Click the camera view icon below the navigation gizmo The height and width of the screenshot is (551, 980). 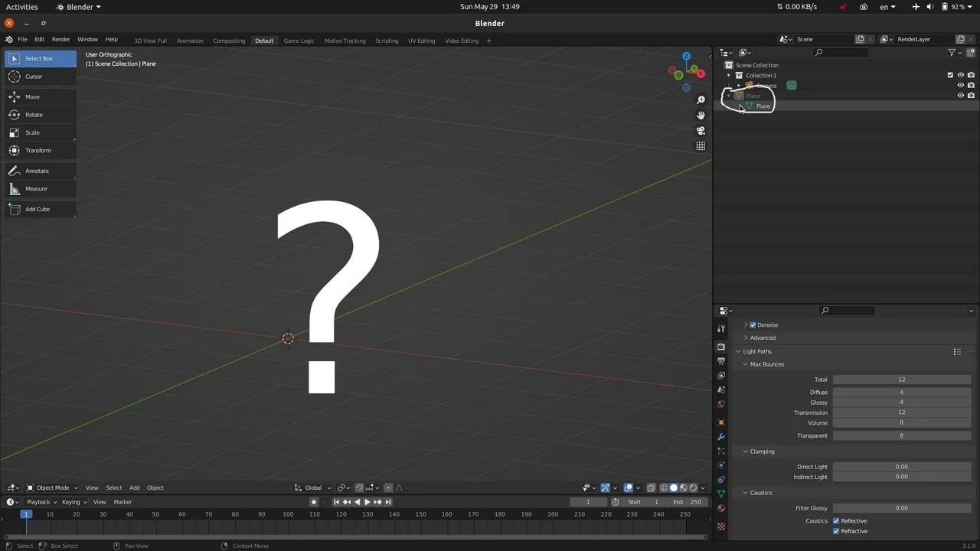[701, 130]
